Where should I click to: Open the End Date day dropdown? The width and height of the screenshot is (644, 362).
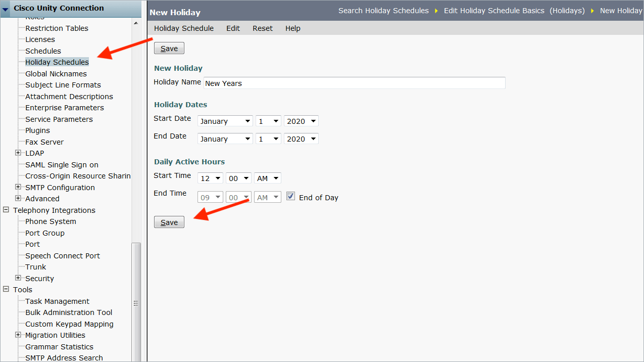268,139
